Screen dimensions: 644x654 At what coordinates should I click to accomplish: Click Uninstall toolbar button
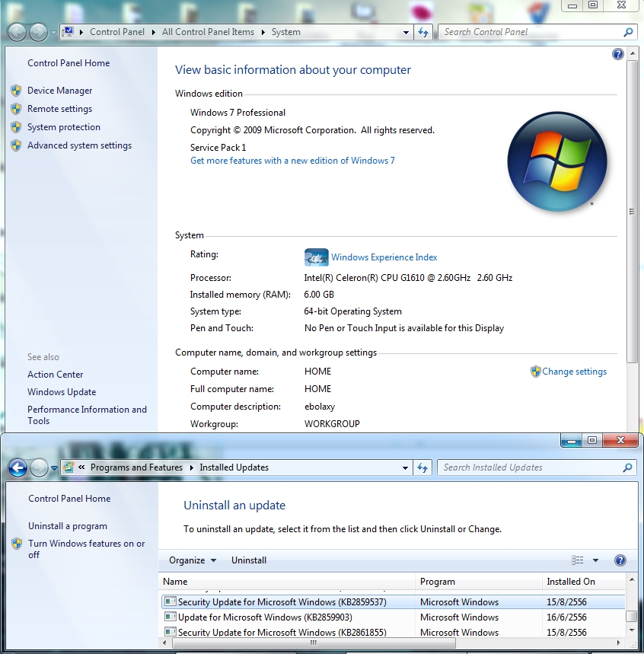pyautogui.click(x=249, y=560)
